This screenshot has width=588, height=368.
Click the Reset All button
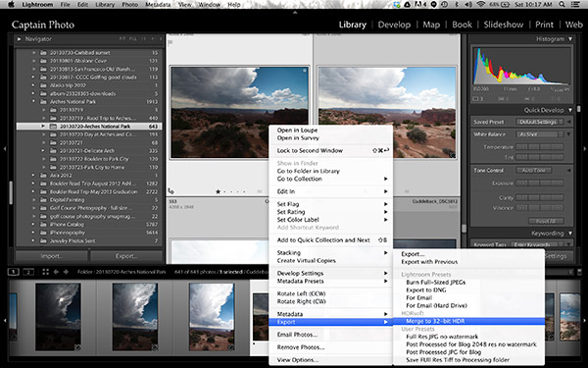pyautogui.click(x=546, y=221)
